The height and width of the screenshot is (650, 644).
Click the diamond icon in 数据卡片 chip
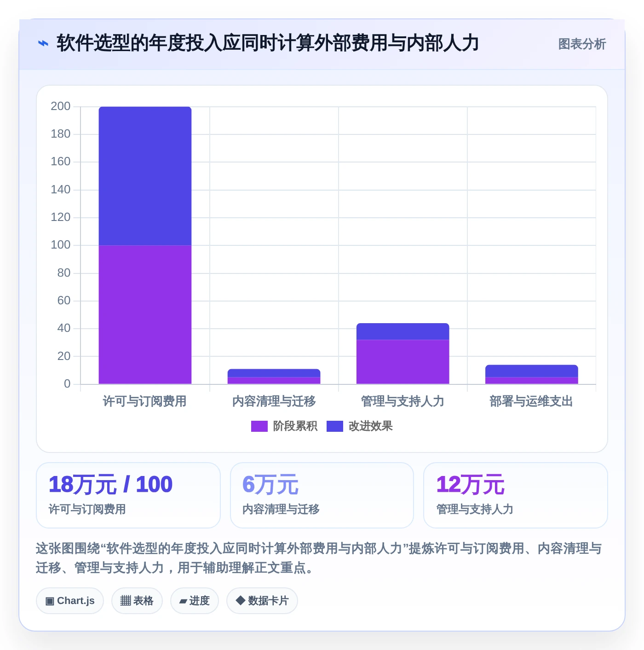(240, 600)
